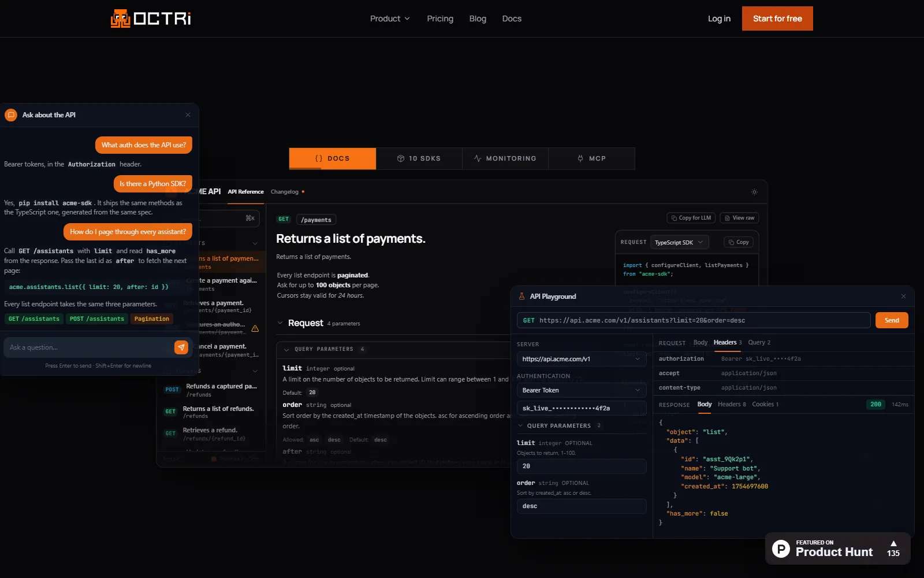
Task: Open the server URL dropdown
Action: pyautogui.click(x=582, y=359)
